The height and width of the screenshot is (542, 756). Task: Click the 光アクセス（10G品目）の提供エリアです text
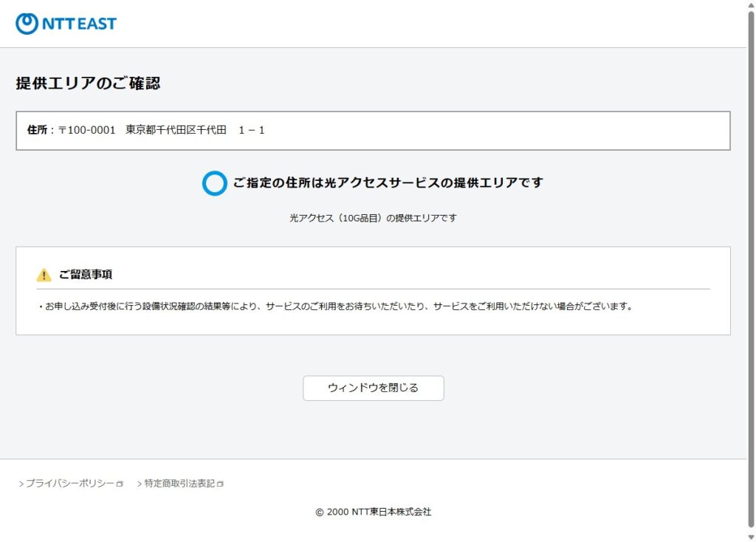click(x=373, y=218)
